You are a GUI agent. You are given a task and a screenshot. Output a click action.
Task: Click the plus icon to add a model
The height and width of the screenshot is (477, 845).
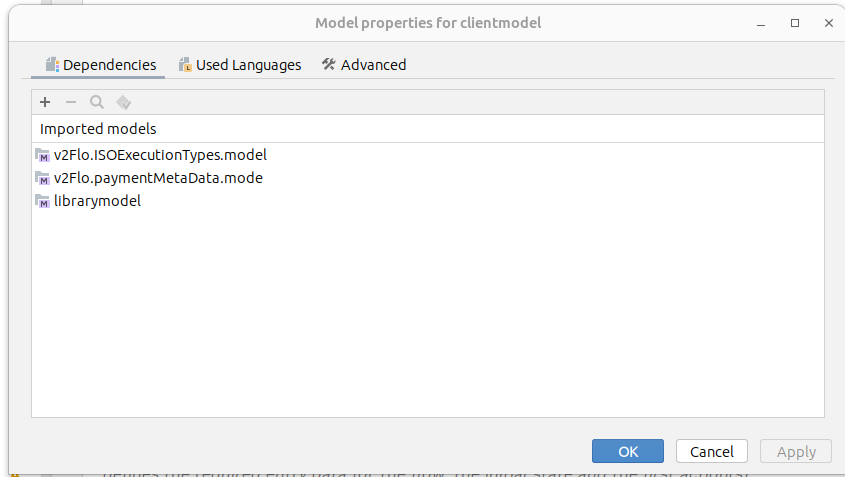pyautogui.click(x=45, y=102)
